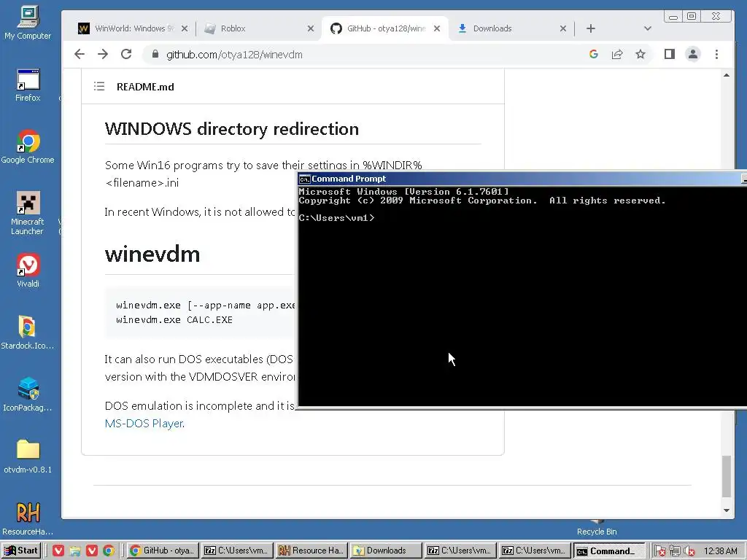Viewport: 747px width, 560px height.
Task: Open Chrome profile avatar menu
Action: click(693, 54)
